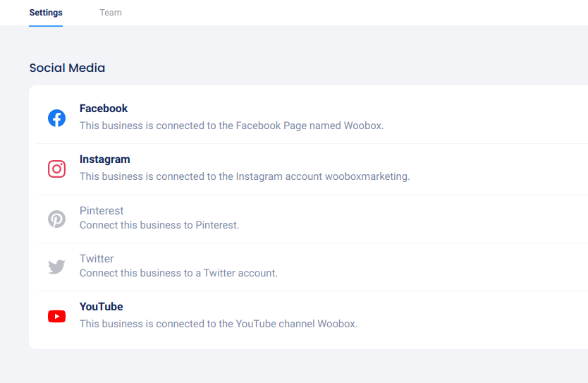The width and height of the screenshot is (588, 383).
Task: Click the Pinterest row title
Action: coord(102,211)
